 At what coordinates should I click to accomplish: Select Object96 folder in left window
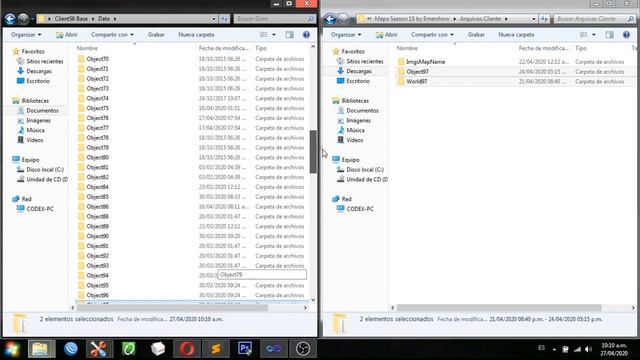[98, 295]
